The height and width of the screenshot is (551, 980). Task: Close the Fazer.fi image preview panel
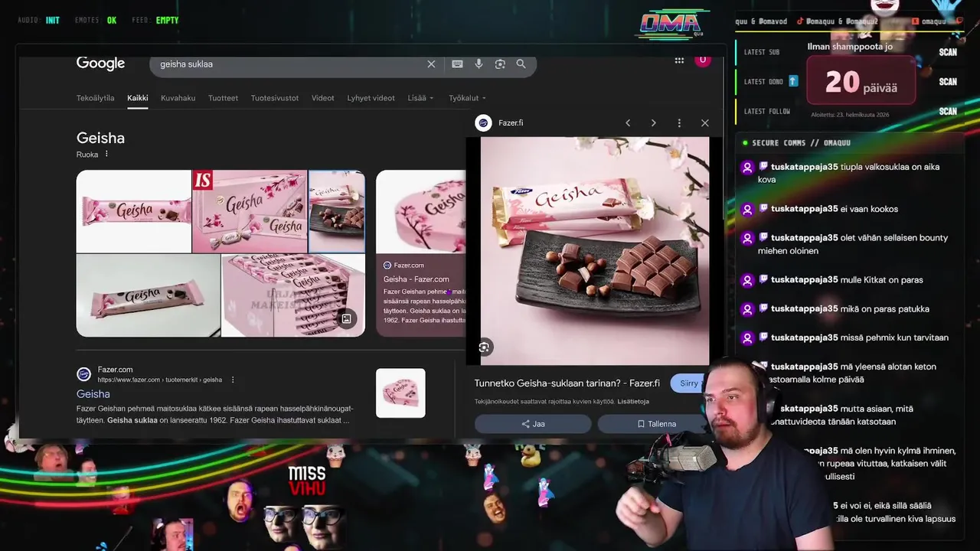pos(704,122)
